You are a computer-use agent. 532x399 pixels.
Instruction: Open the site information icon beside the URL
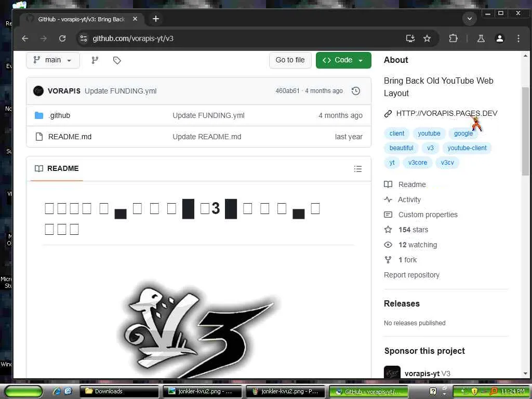(x=84, y=38)
